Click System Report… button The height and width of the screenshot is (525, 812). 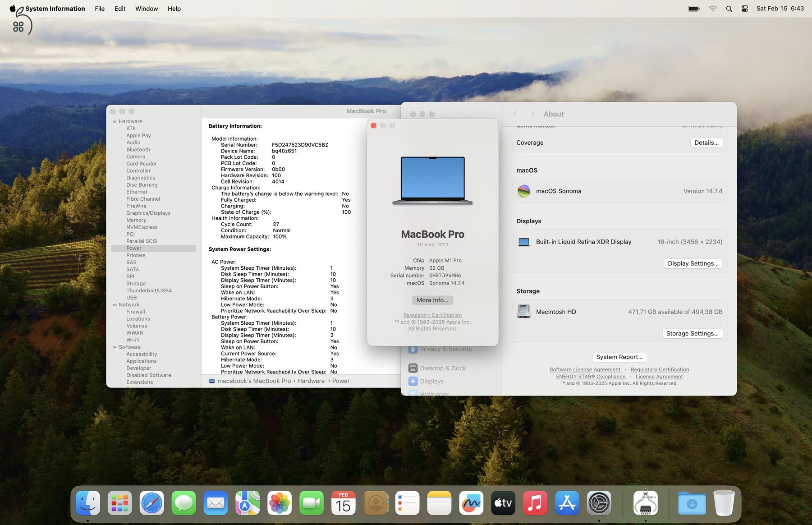(x=619, y=357)
